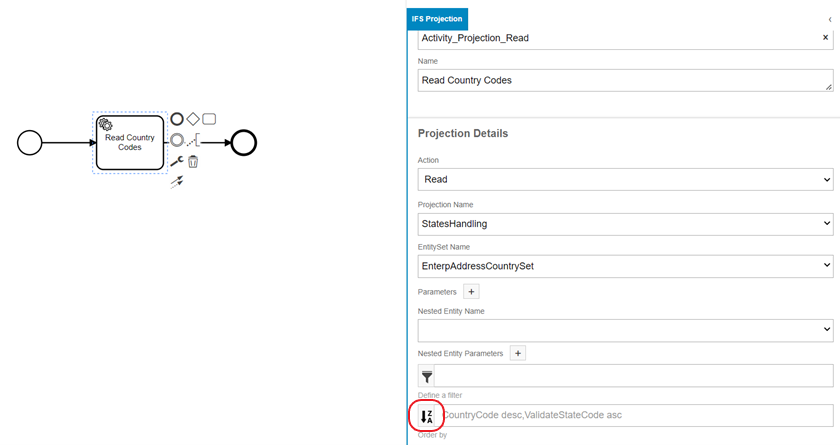
Task: Click the order by sort icon
Action: point(426,416)
